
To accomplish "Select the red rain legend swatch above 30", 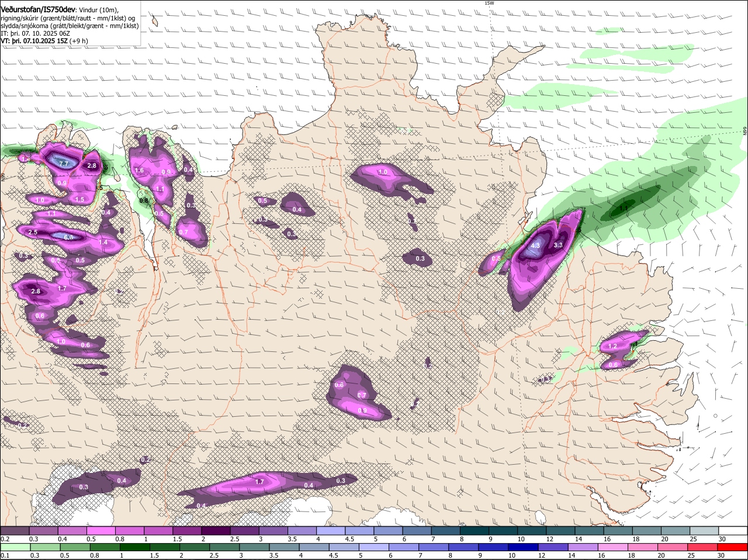I will (x=733, y=547).
